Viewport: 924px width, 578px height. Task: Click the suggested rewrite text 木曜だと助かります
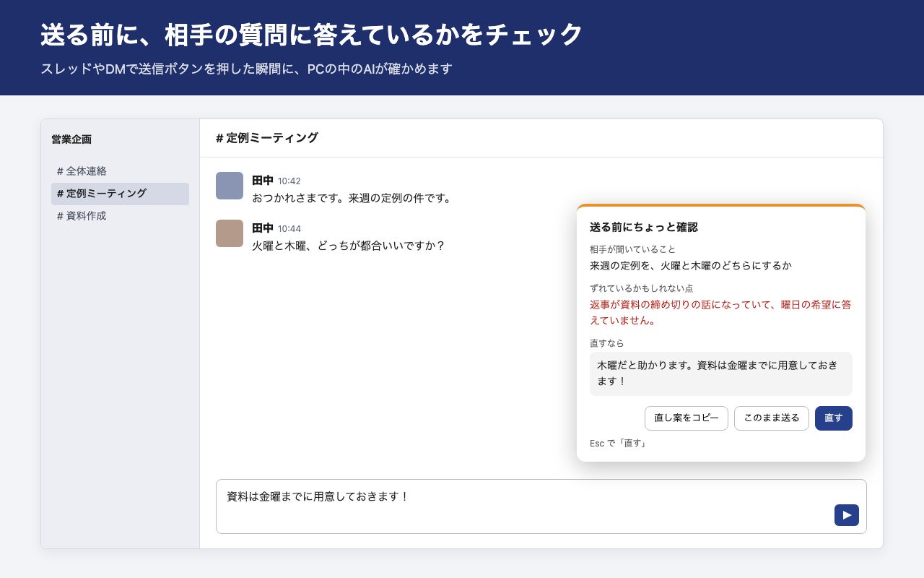[x=721, y=374]
